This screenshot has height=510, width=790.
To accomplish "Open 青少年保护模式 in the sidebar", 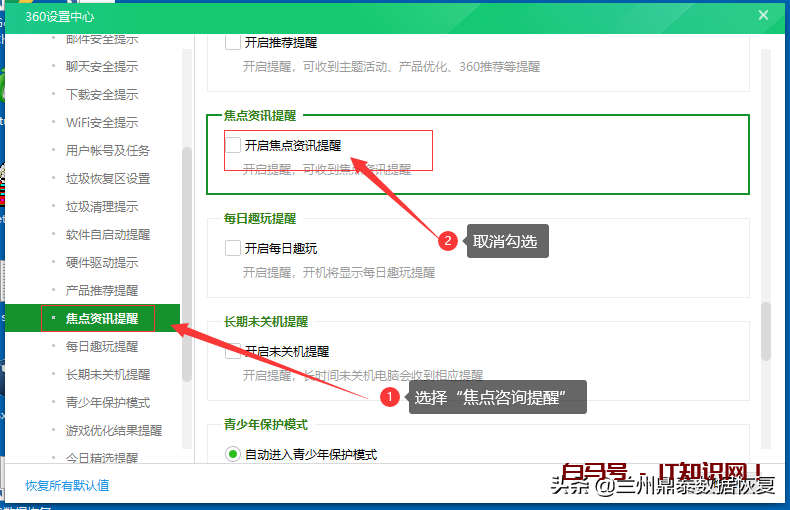I will (108, 403).
